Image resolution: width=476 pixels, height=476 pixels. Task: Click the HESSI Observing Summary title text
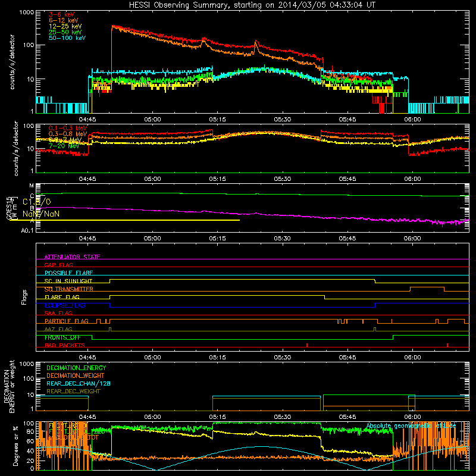point(252,5)
